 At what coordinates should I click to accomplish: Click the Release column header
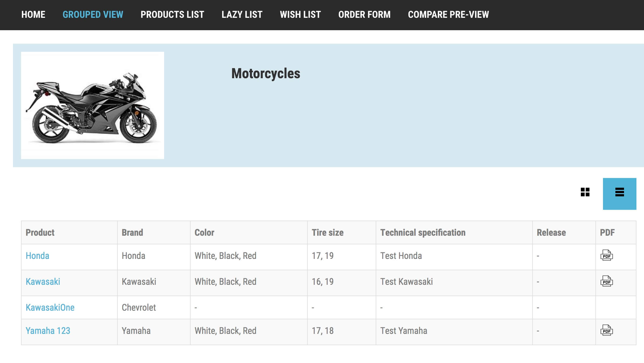tap(564, 232)
